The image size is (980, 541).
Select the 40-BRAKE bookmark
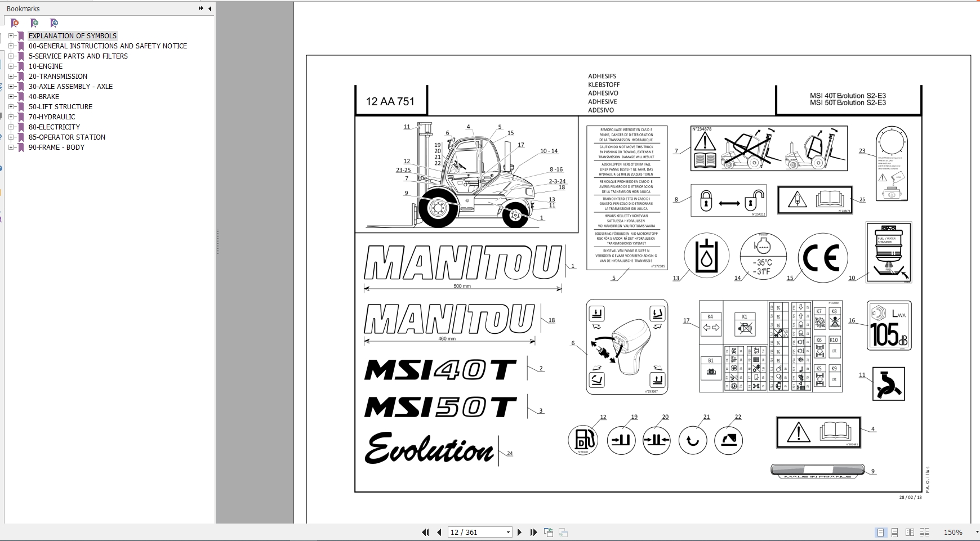[x=44, y=96]
